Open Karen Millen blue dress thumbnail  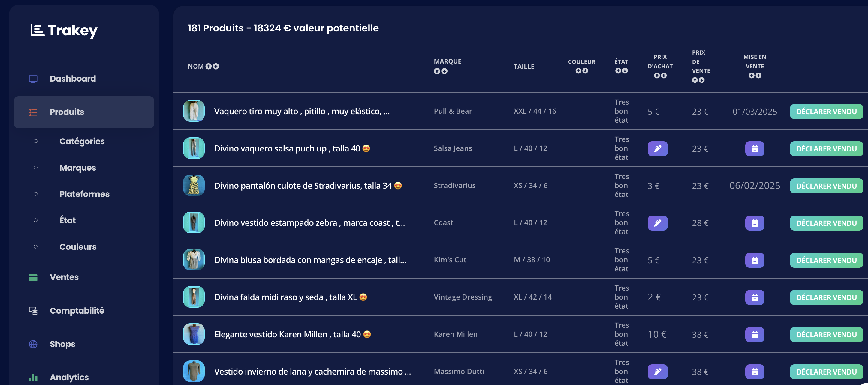194,334
